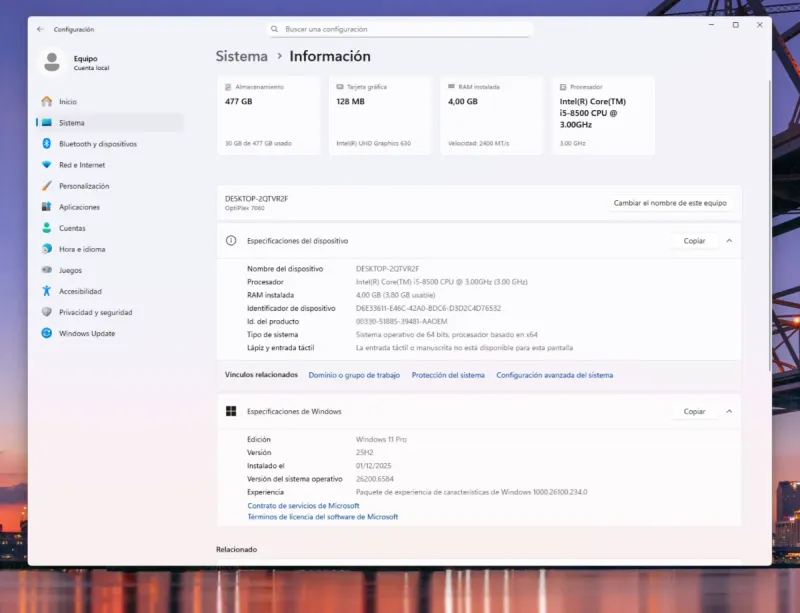Click the Id. del producto value
Screen dimensions: 800x613
pos(402,321)
